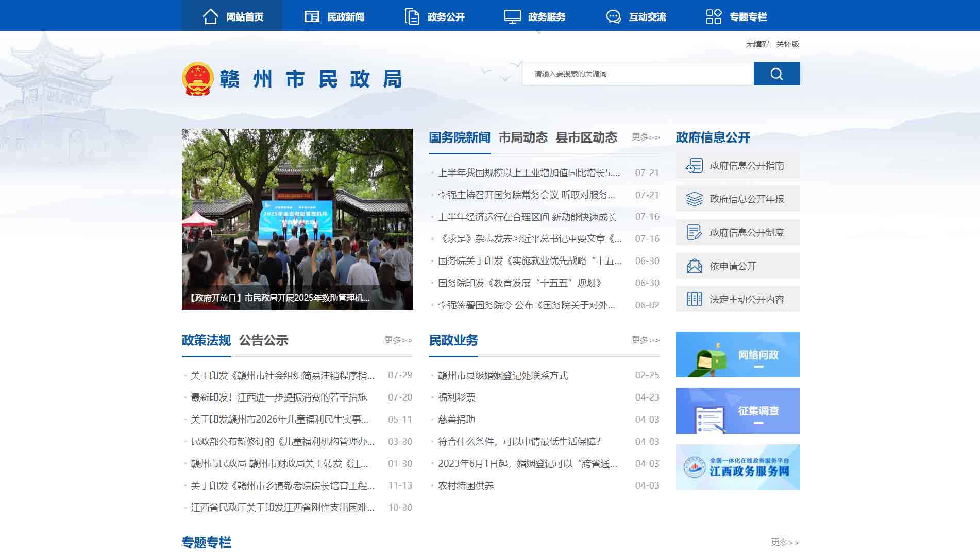Screen dimensions: 980x556
Task: Click 更多>> beside 公告公示
Action: [398, 340]
